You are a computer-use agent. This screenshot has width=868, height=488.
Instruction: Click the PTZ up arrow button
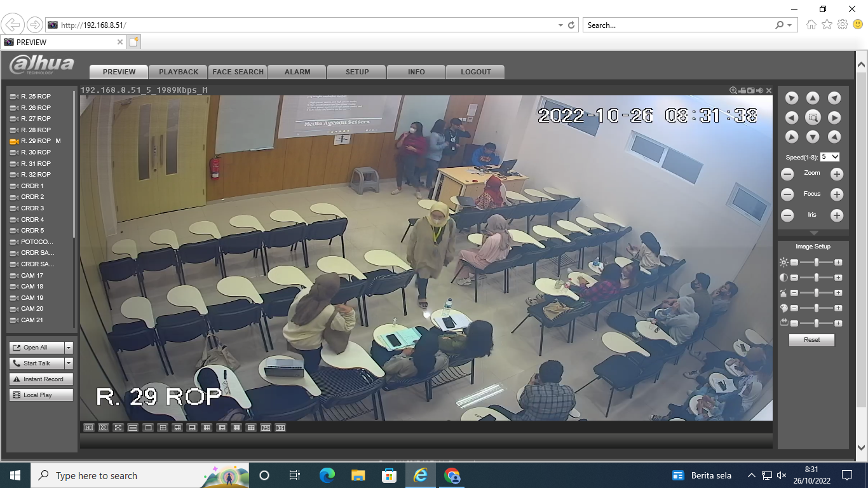(813, 98)
